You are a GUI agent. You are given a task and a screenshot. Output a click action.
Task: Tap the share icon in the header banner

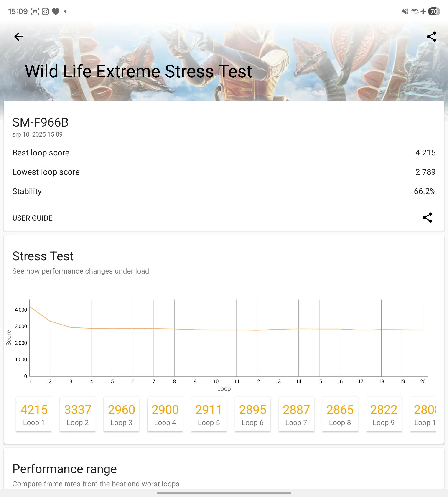(x=431, y=37)
